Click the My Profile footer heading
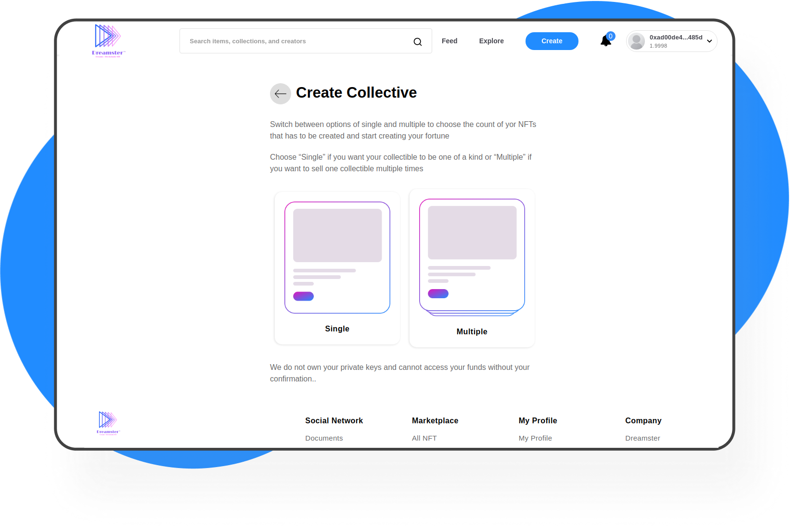 pyautogui.click(x=538, y=420)
